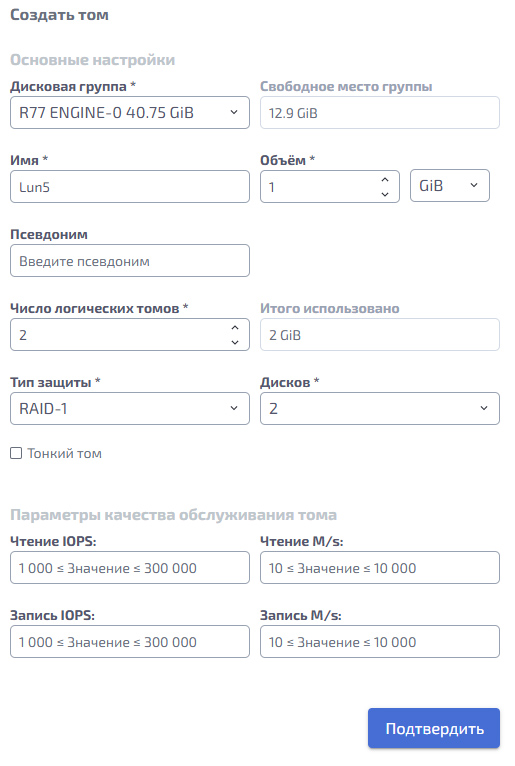
Task: Click the Псевдоним input field
Action: [x=129, y=261]
